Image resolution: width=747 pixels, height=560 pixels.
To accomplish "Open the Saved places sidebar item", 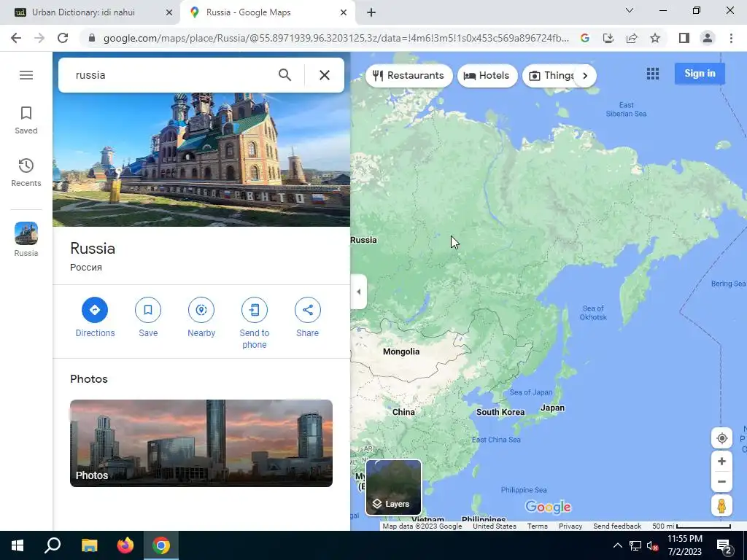I will [x=26, y=120].
